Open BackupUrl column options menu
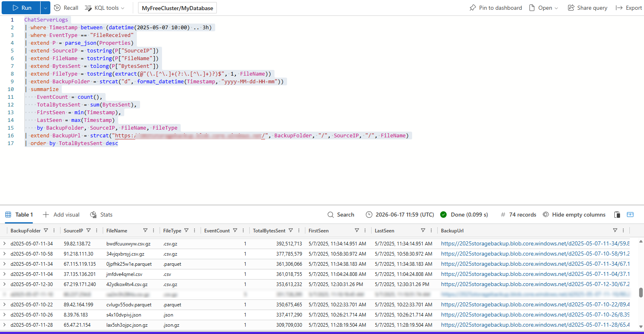The width and height of the screenshot is (644, 334). coord(623,230)
